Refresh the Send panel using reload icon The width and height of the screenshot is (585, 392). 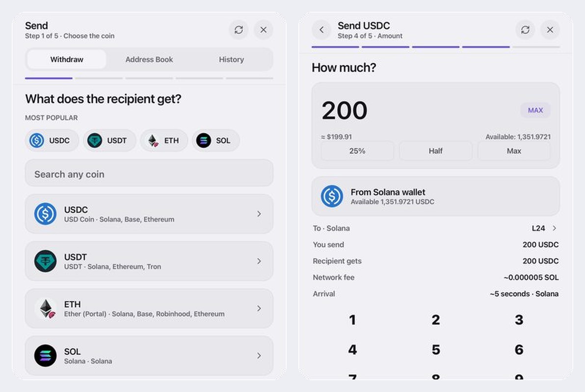(239, 29)
